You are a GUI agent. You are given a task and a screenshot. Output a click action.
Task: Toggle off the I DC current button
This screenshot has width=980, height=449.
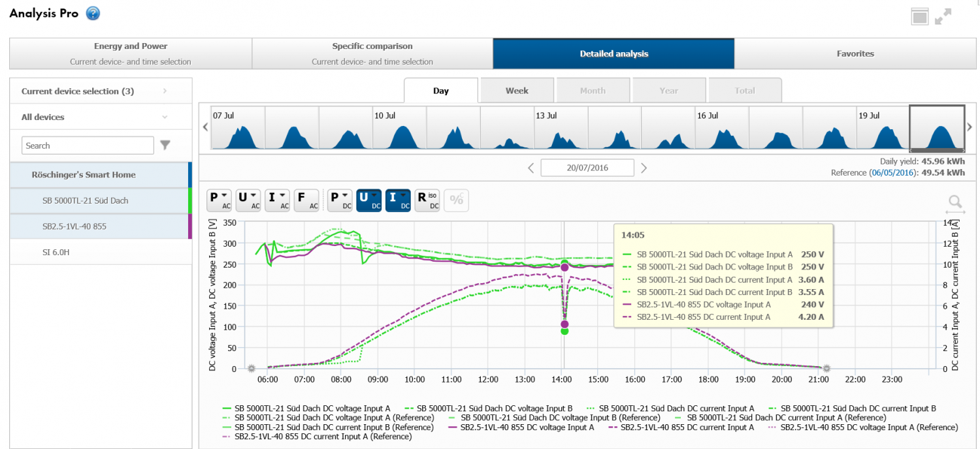(x=398, y=200)
